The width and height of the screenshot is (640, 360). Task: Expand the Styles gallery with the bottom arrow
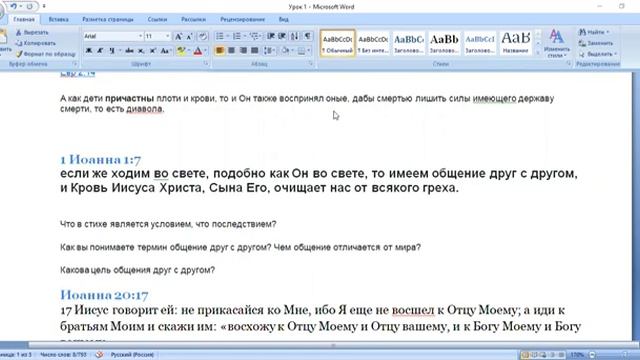(538, 53)
